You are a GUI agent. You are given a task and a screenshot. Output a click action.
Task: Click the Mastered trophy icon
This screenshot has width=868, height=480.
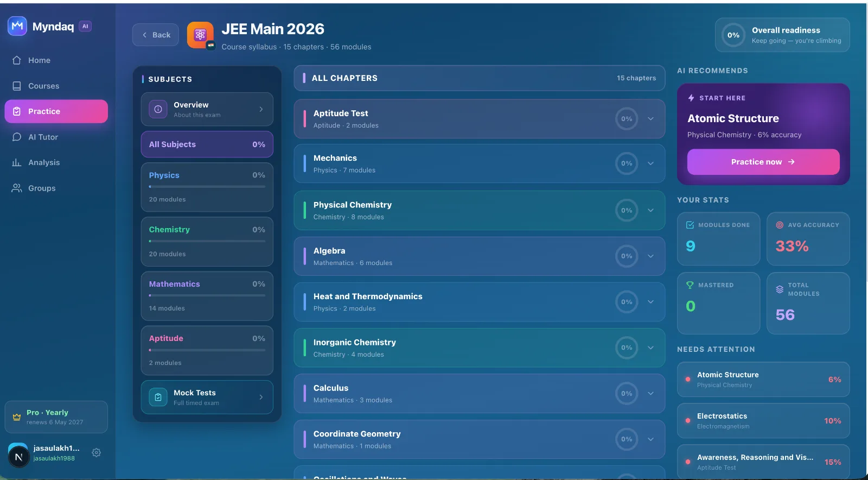tap(690, 285)
